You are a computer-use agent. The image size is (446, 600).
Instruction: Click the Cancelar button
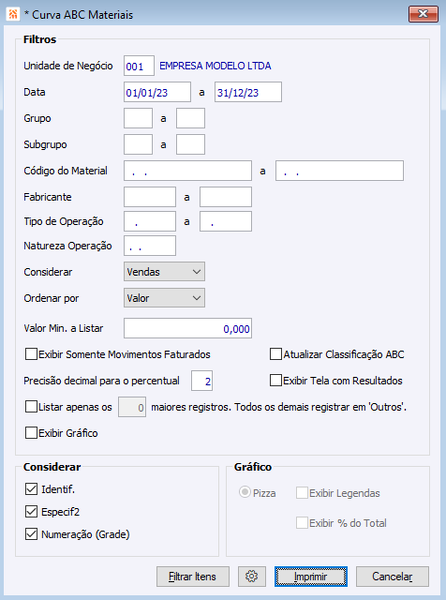(x=392, y=576)
